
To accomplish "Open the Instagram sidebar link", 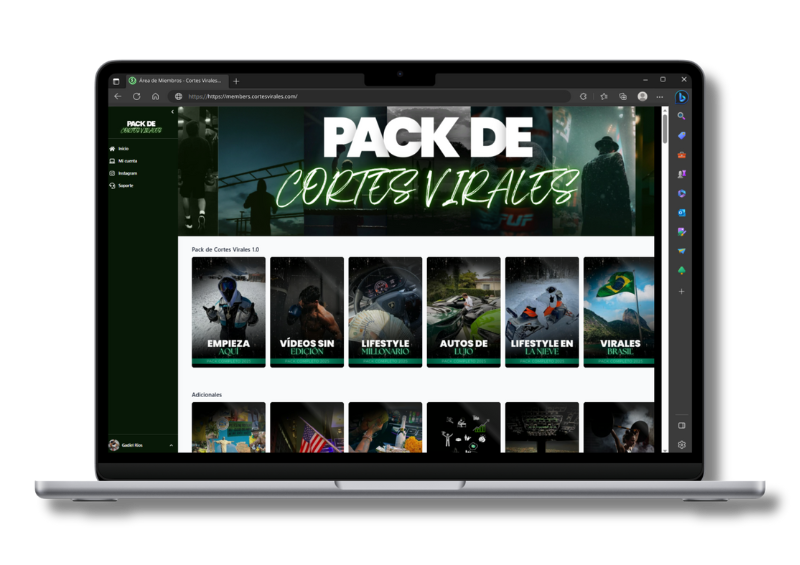I will point(127,173).
